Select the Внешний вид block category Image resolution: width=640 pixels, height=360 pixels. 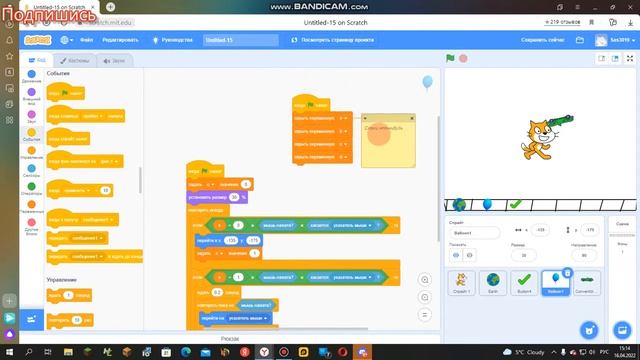(x=31, y=96)
